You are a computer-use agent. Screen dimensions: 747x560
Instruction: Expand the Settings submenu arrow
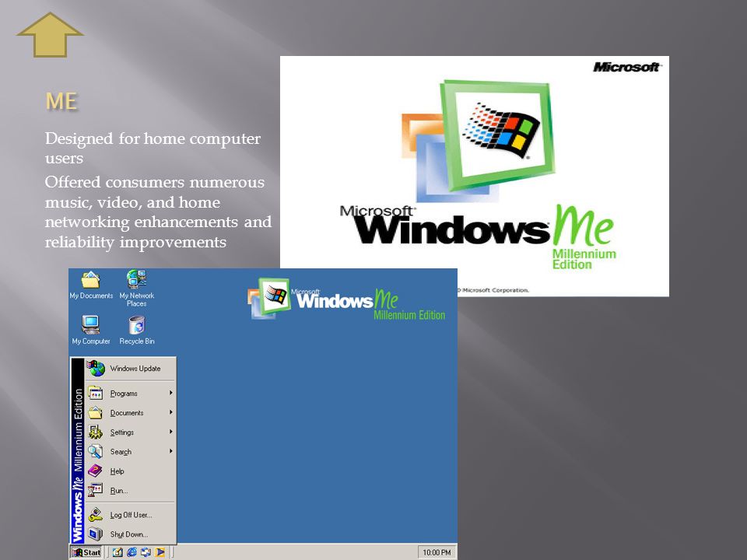pos(170,432)
